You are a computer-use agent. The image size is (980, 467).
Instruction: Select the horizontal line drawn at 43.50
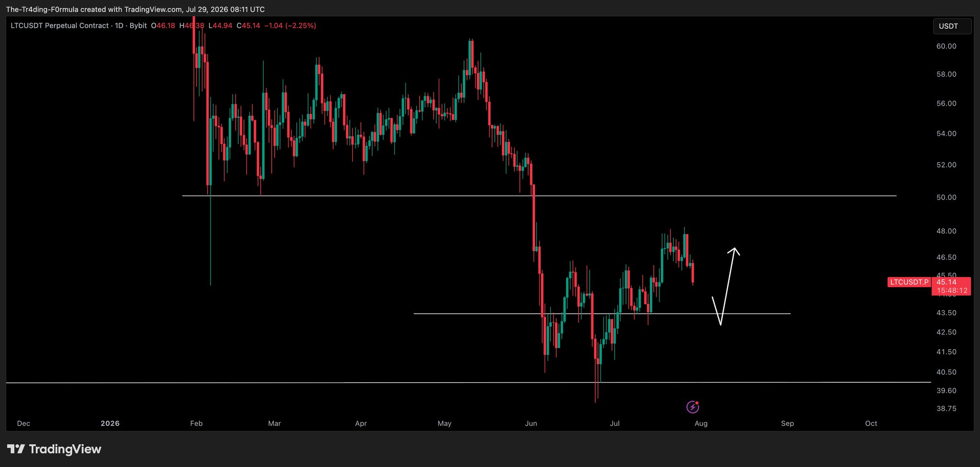602,314
